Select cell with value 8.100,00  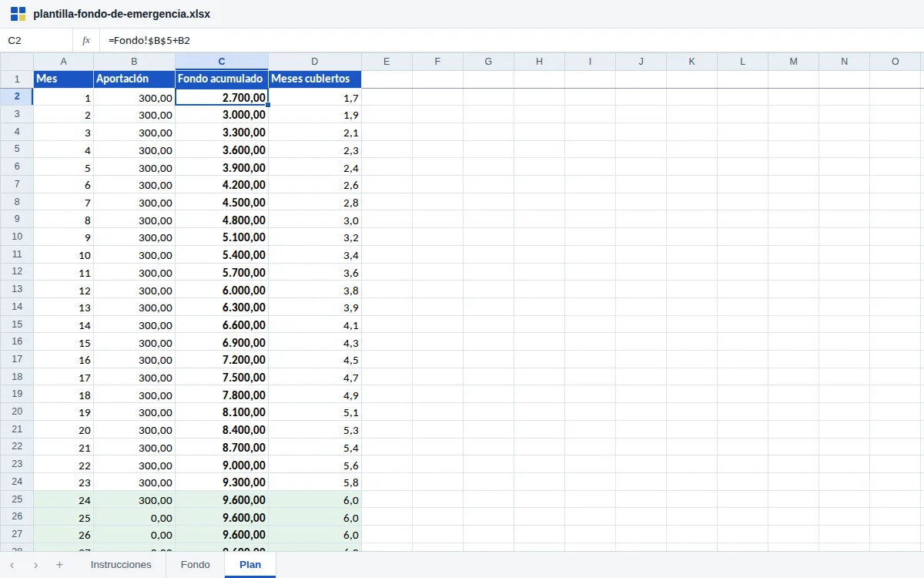[222, 412]
